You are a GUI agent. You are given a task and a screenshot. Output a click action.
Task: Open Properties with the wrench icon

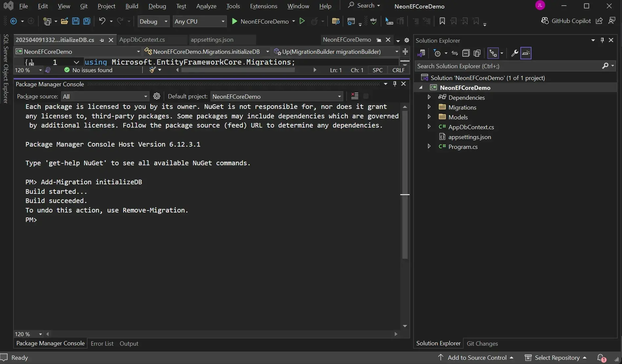click(514, 53)
